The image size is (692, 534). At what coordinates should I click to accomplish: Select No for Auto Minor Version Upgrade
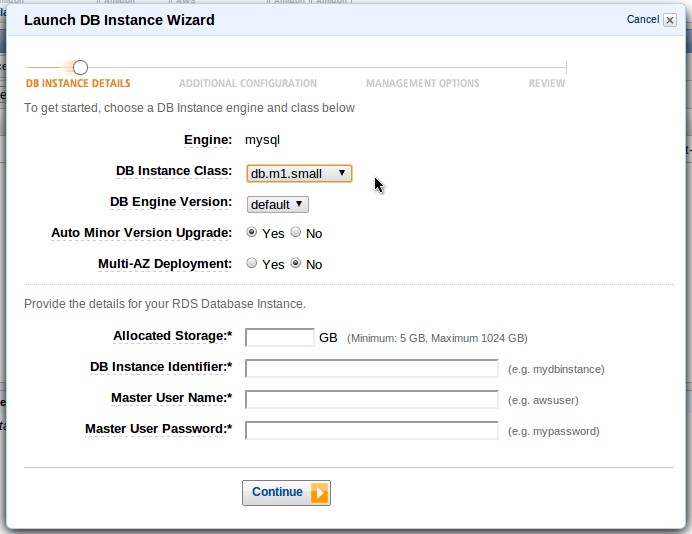pos(296,233)
